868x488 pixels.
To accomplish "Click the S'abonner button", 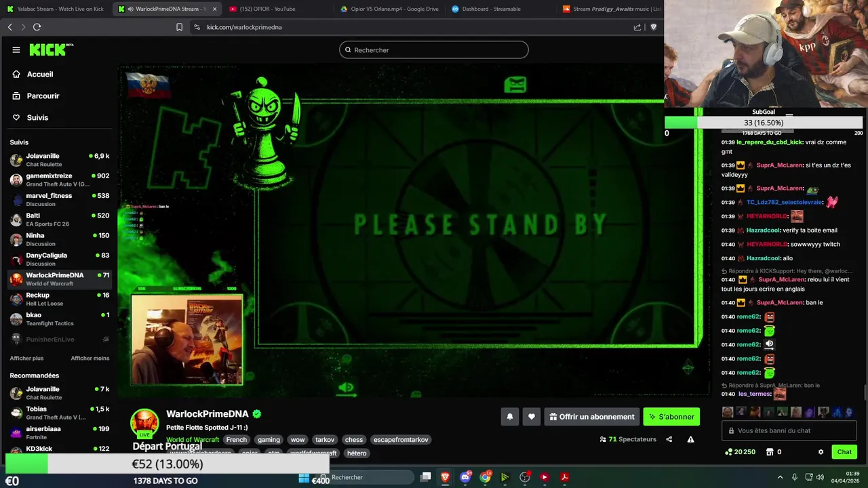I will (671, 417).
